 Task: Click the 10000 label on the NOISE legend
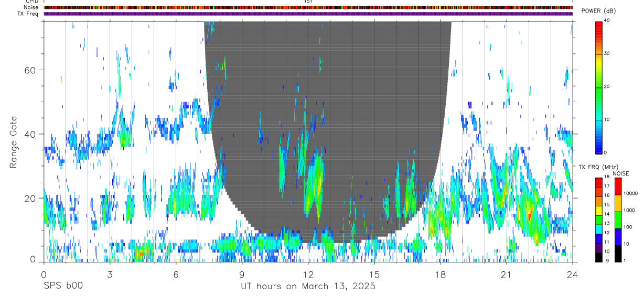pyautogui.click(x=630, y=193)
